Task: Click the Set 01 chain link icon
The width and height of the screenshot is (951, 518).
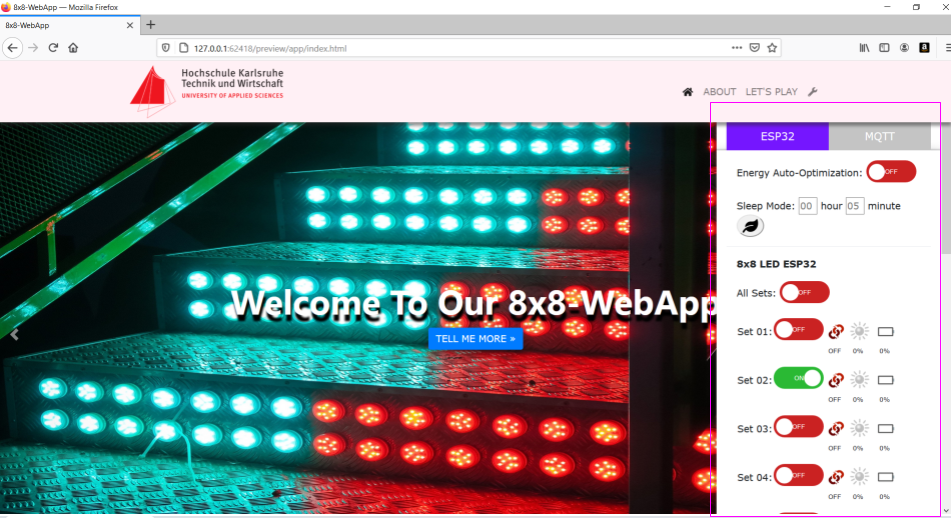Action: point(837,331)
